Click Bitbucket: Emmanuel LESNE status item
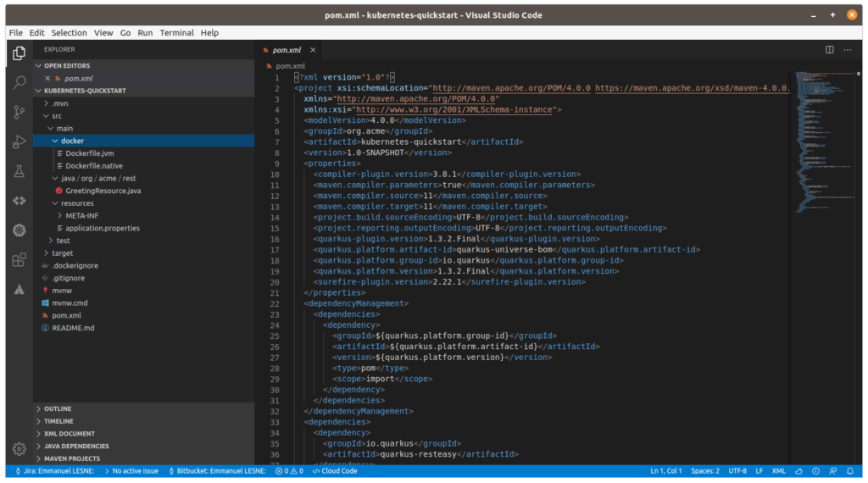 coord(217,471)
